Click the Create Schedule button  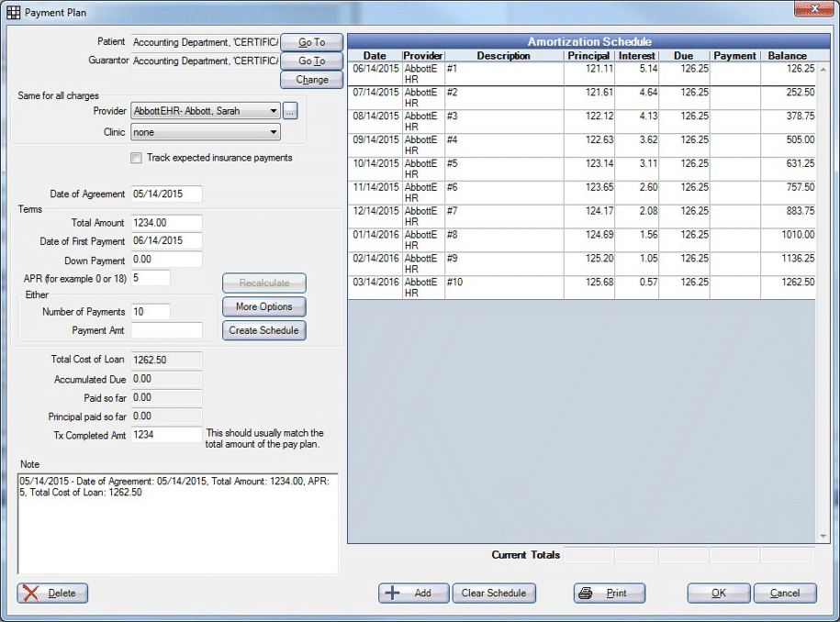click(x=263, y=330)
